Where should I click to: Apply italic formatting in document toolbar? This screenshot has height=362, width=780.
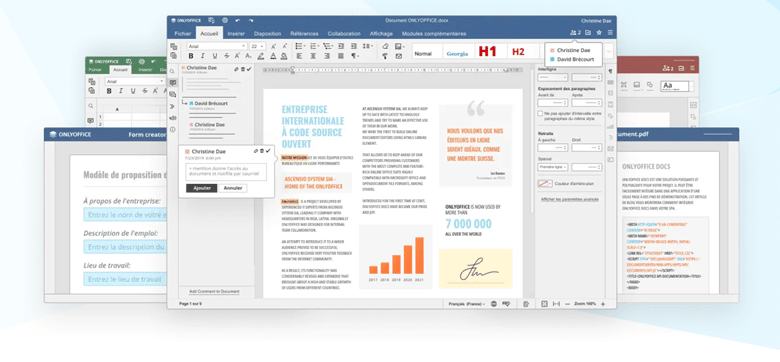202,56
